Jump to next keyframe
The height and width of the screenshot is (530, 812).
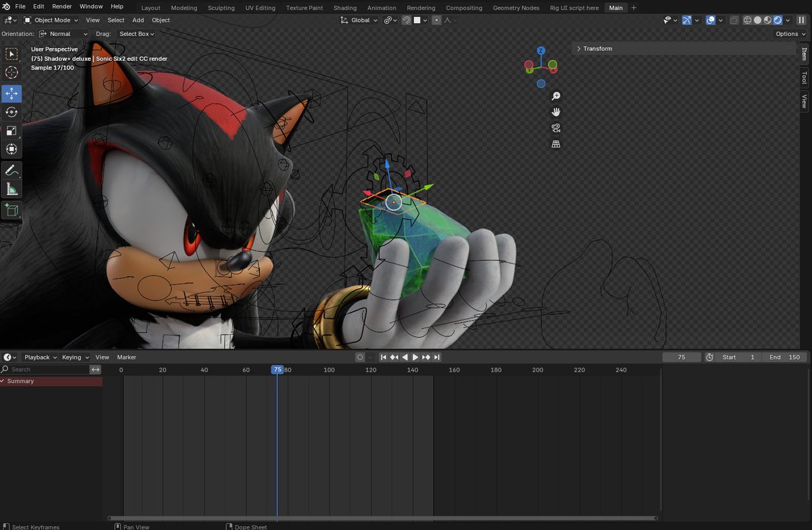pyautogui.click(x=426, y=357)
